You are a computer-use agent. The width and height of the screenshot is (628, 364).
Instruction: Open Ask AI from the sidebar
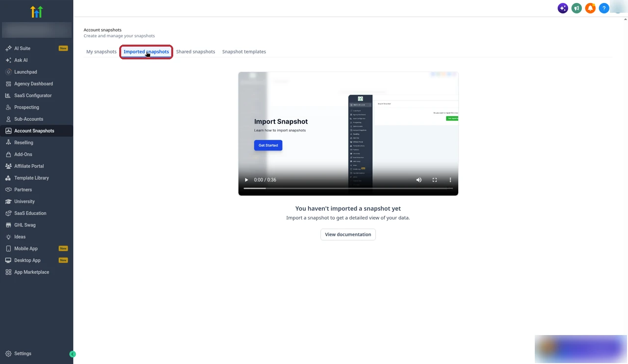[x=36, y=60]
